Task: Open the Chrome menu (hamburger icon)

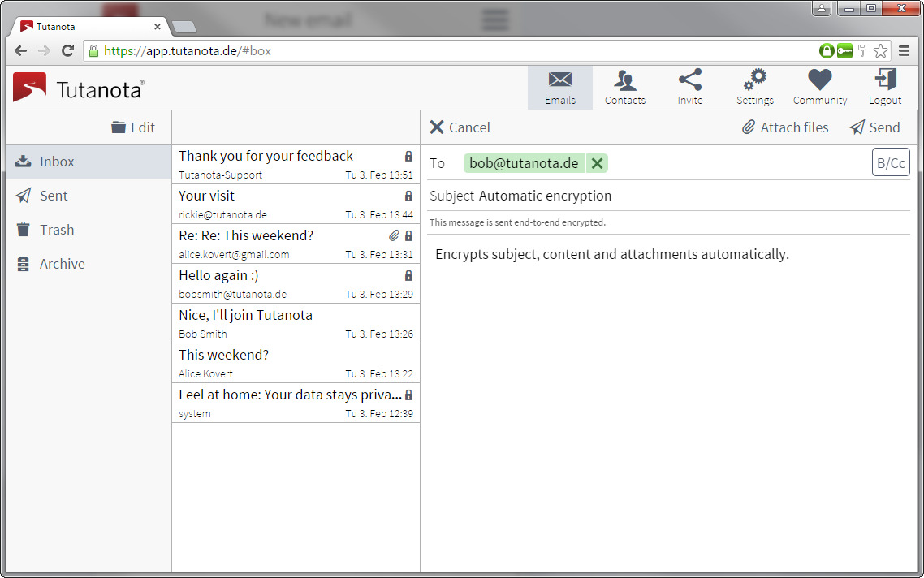Action: (x=904, y=50)
